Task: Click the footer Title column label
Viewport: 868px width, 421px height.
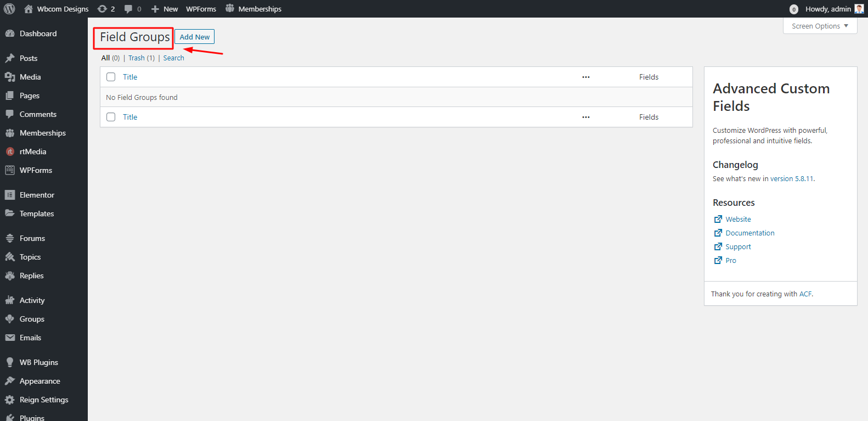Action: coord(130,117)
